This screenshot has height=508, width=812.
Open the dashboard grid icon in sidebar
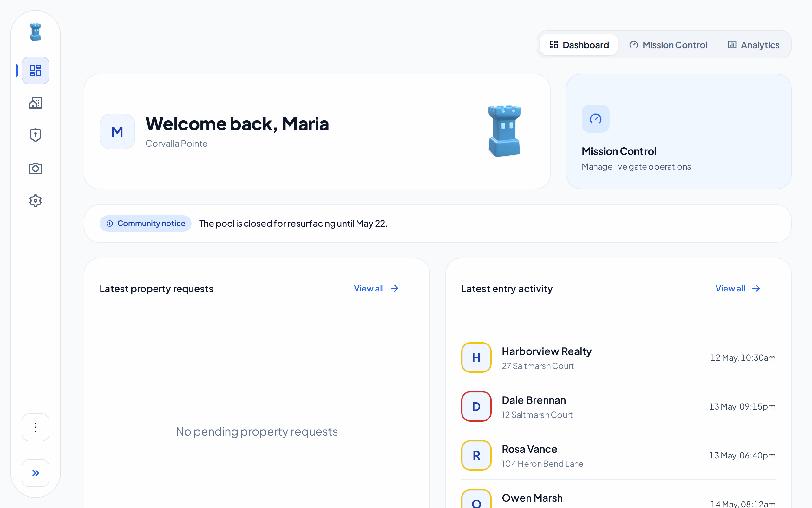click(x=36, y=70)
